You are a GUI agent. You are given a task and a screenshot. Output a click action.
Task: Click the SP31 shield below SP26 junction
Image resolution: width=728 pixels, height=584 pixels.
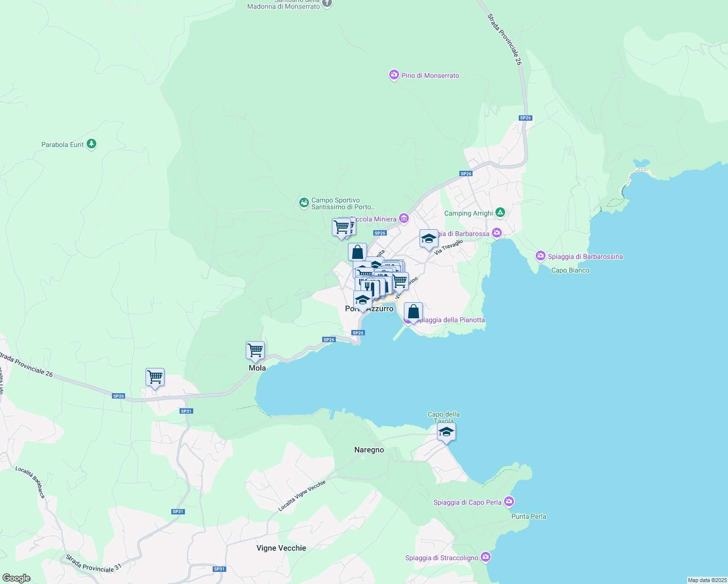click(186, 411)
